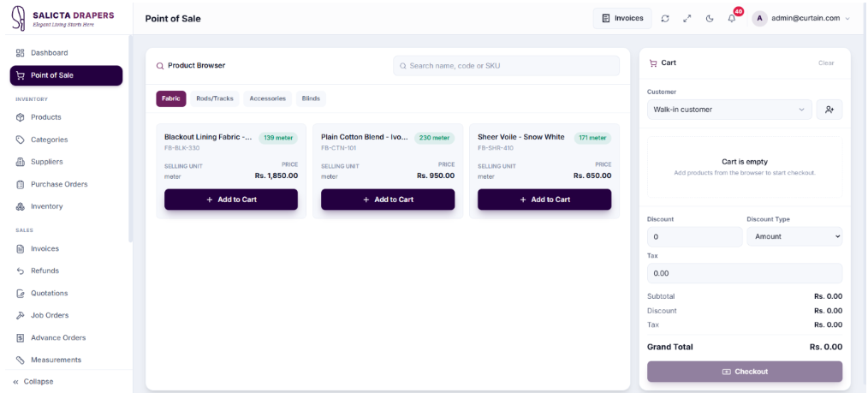
Task: Click the Product Browser magnifier icon
Action: (160, 65)
